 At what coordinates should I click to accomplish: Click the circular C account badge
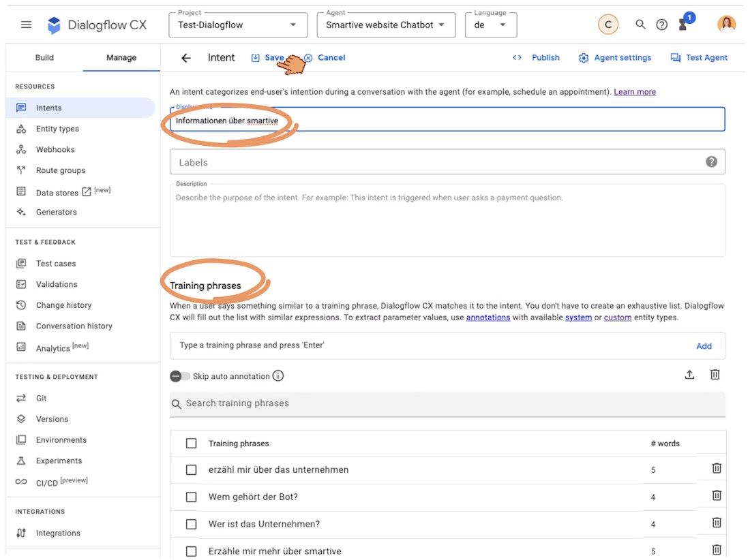click(x=608, y=25)
